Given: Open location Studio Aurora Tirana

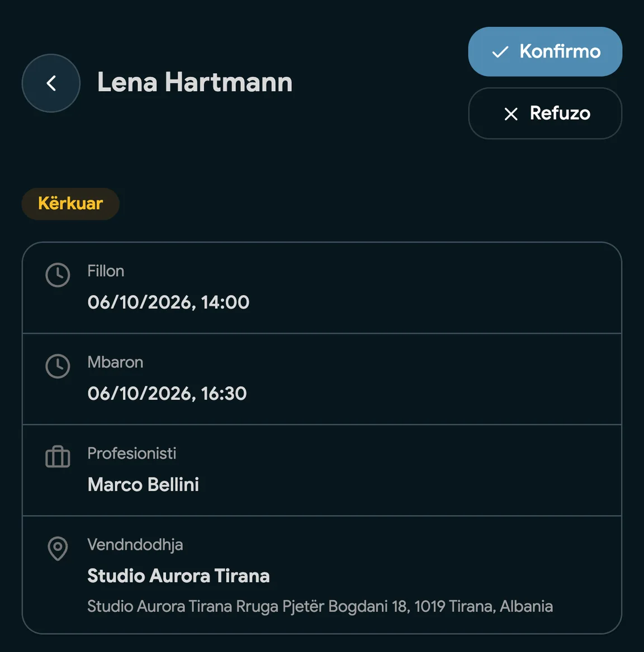Looking at the screenshot, I should pyautogui.click(x=178, y=576).
